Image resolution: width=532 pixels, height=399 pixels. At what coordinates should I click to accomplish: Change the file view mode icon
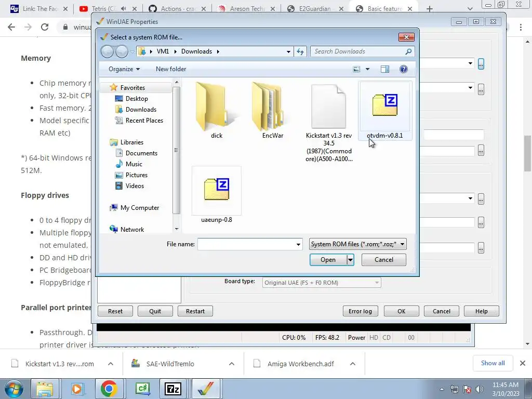pyautogui.click(x=356, y=69)
